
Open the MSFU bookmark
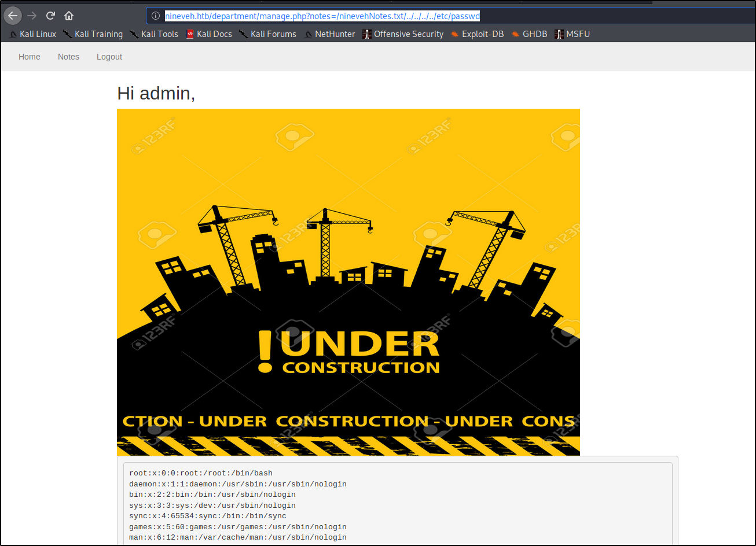tap(572, 34)
